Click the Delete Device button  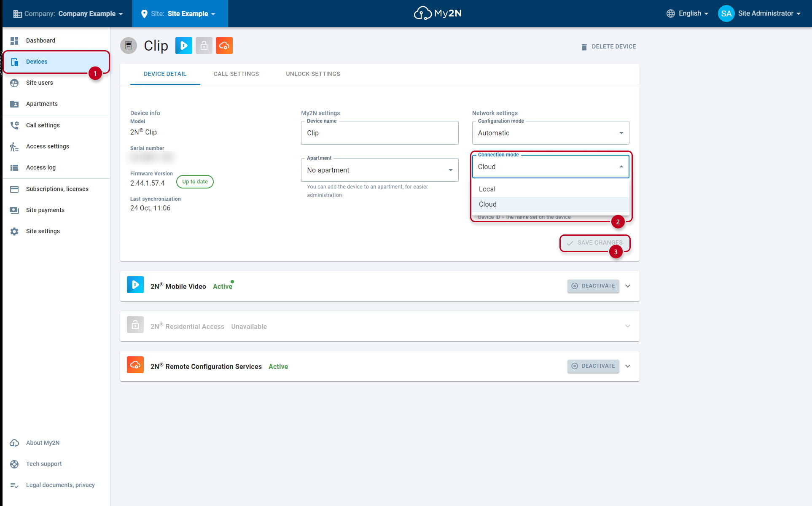click(609, 47)
